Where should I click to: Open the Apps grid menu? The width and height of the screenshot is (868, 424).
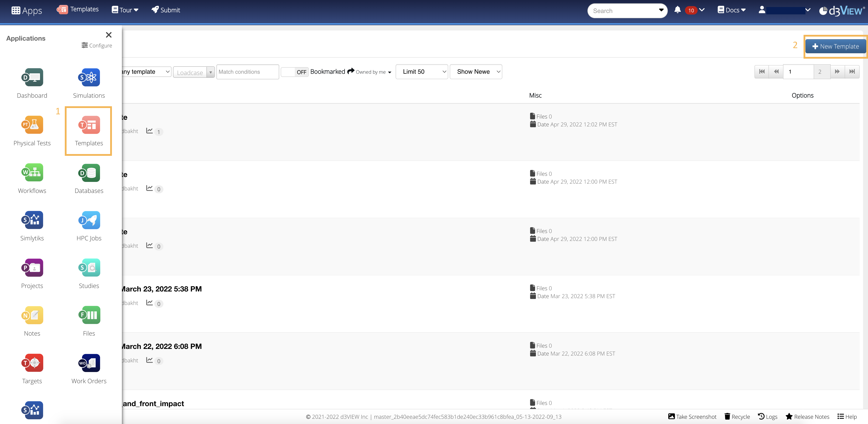27,11
